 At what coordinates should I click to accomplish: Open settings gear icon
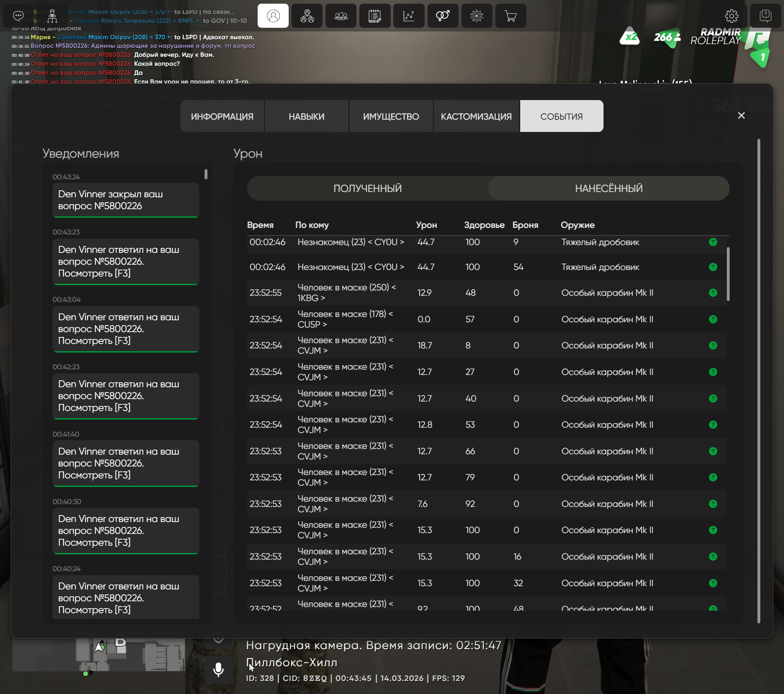point(731,16)
